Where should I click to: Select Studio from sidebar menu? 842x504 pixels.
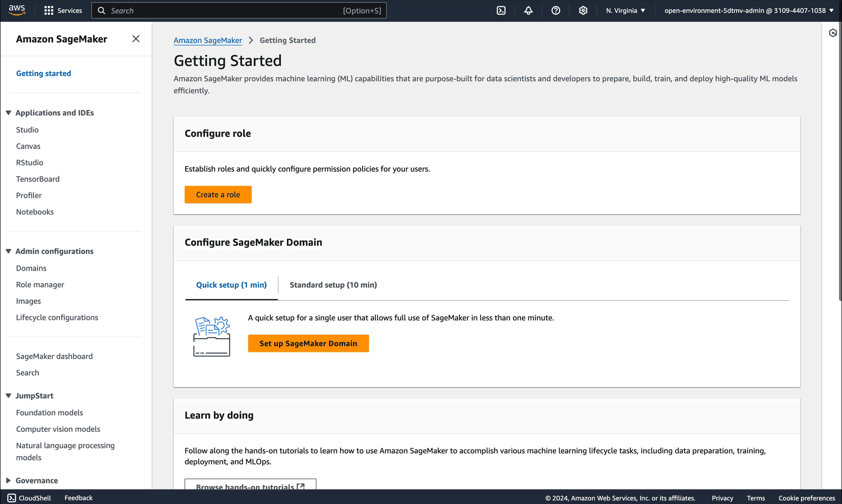(28, 129)
